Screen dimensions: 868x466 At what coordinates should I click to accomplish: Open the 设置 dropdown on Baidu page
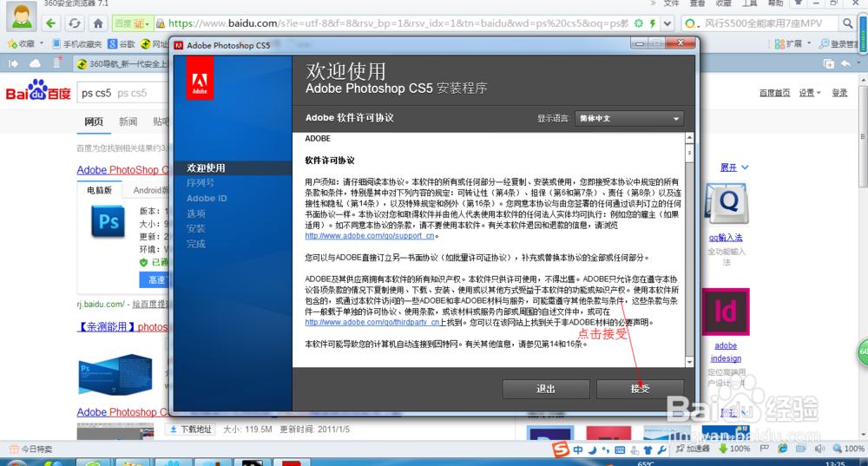[x=809, y=93]
